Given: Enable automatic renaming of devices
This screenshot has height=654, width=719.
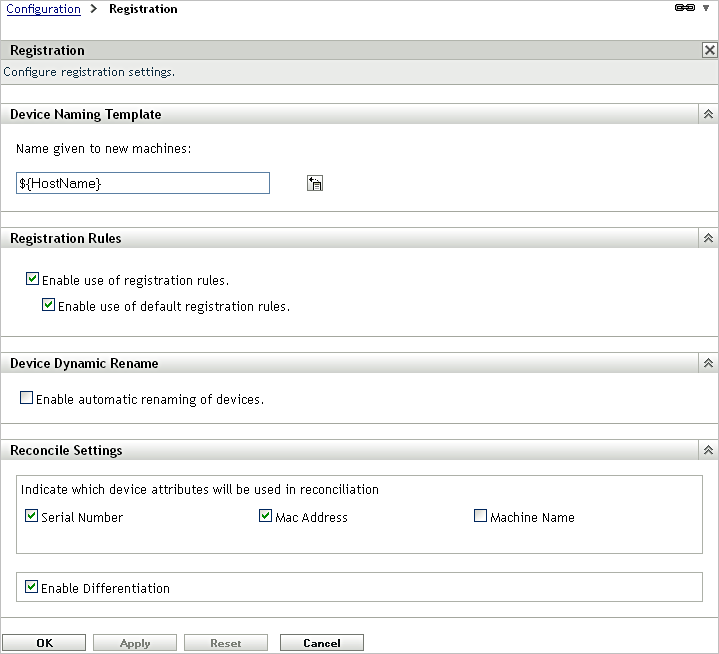Looking at the screenshot, I should tap(27, 399).
